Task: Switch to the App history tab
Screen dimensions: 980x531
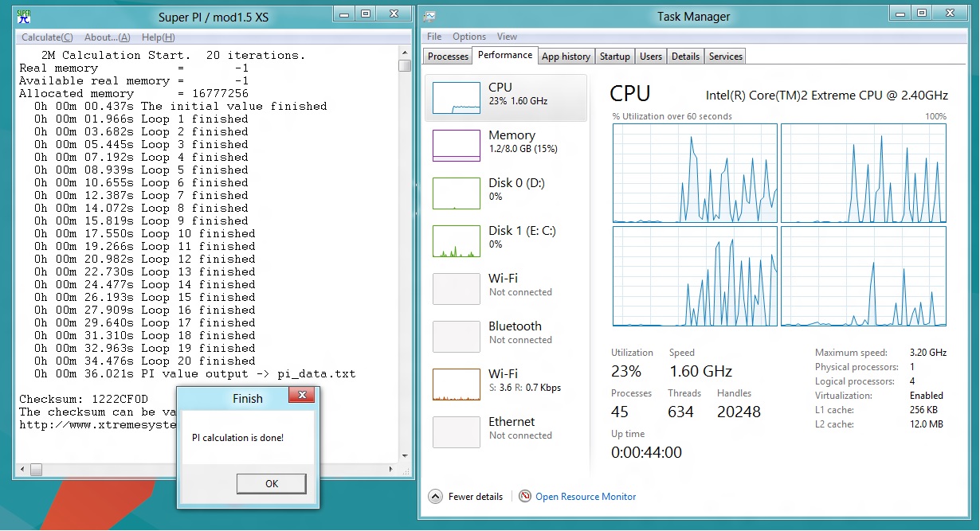Action: click(x=566, y=57)
